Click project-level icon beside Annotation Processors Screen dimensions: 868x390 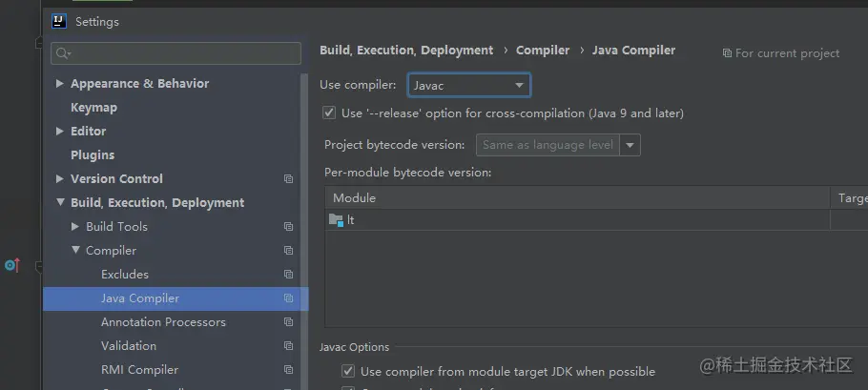pos(288,322)
